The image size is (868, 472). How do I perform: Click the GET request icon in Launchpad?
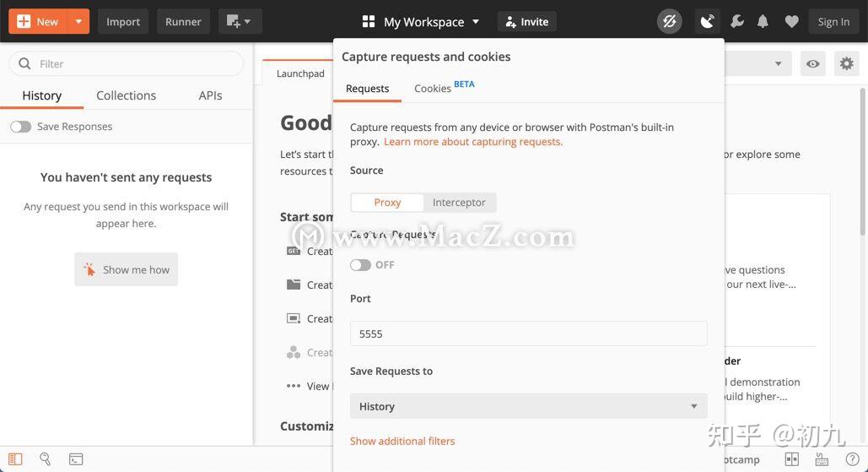click(294, 251)
